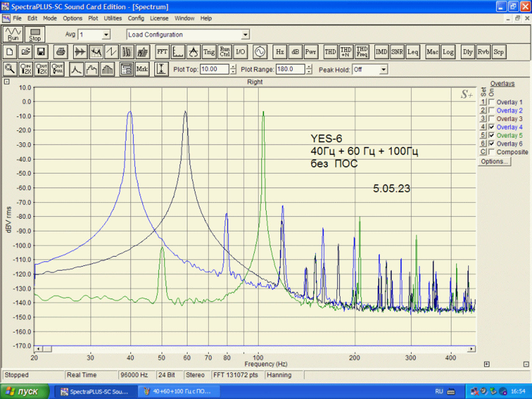Viewport: 532px width, 399px height.
Task: Click the IMD measurement icon
Action: (x=381, y=52)
